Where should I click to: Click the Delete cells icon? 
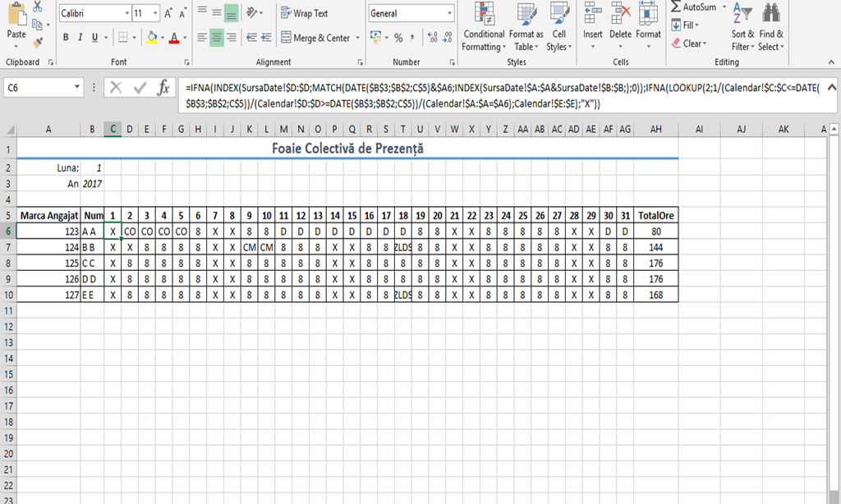620,25
